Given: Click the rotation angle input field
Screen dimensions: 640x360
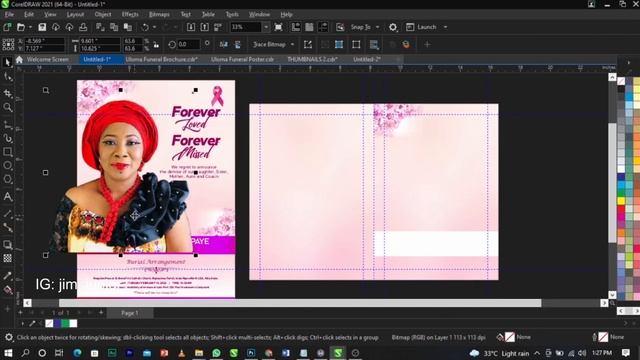Looking at the screenshot, I should pyautogui.click(x=189, y=44).
